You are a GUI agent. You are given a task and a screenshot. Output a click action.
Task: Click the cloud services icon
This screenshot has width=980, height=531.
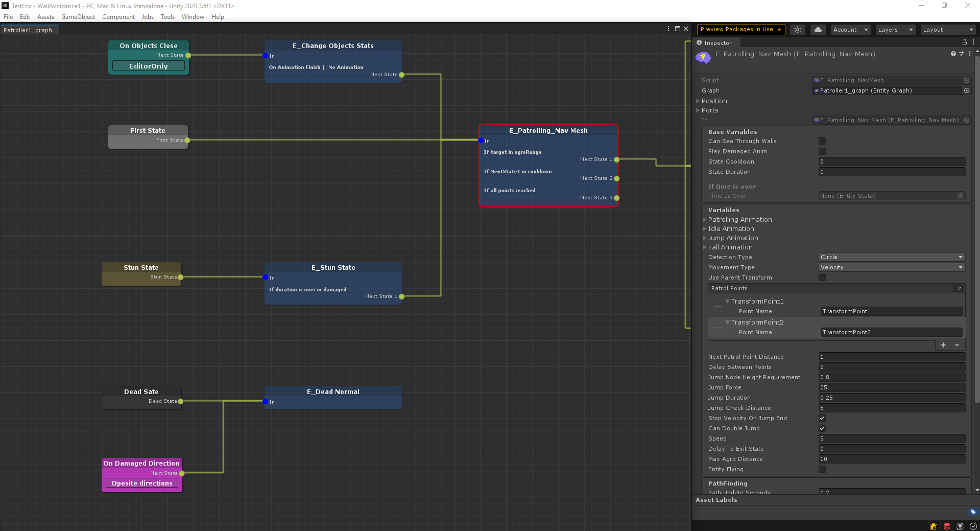click(818, 30)
